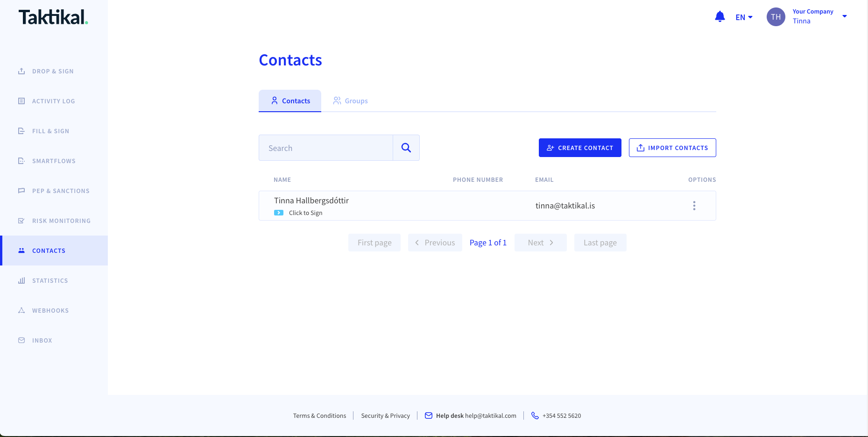Open Smartflows in the sidebar
This screenshot has width=868, height=437.
(x=54, y=161)
